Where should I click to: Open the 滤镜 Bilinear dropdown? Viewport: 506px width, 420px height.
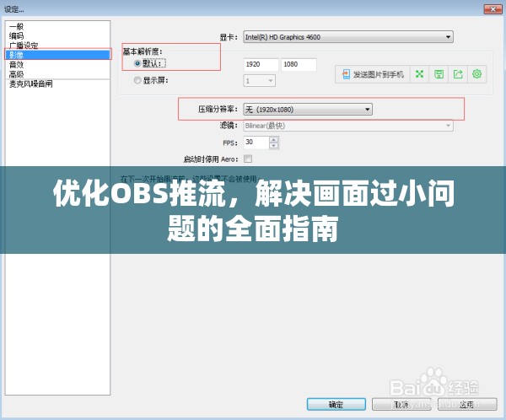click(348, 126)
